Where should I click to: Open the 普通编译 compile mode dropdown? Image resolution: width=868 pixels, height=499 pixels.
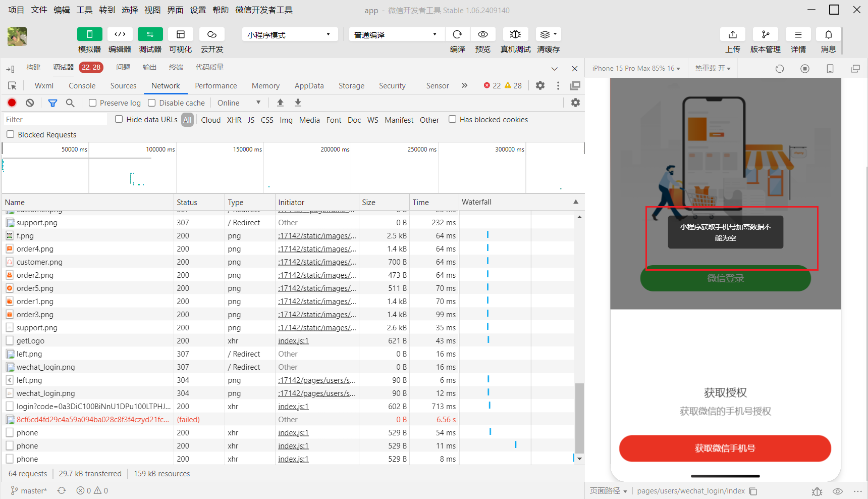click(396, 34)
